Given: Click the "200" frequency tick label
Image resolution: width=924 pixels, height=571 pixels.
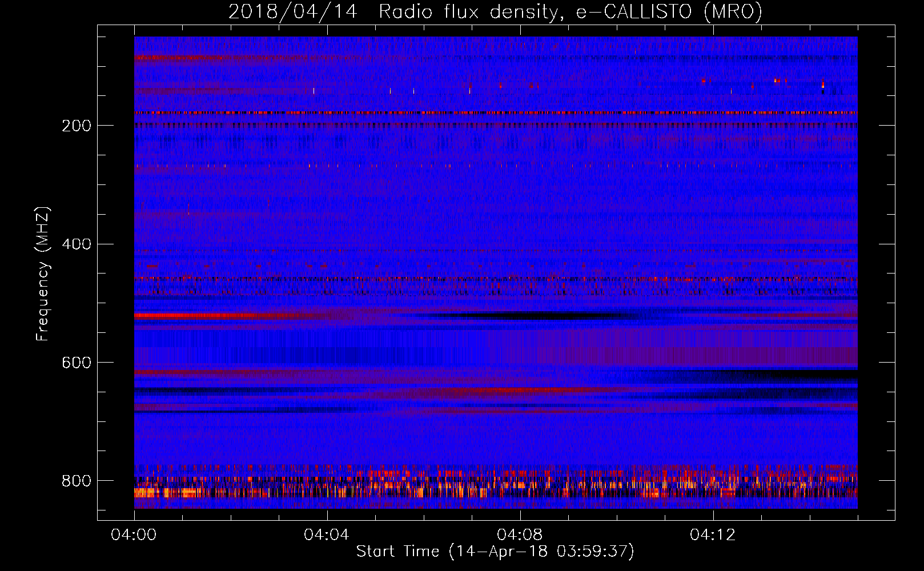Looking at the screenshot, I should click(x=77, y=126).
